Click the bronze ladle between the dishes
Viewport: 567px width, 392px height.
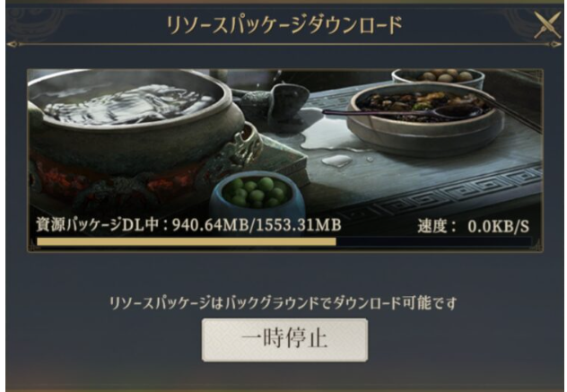pos(275,101)
